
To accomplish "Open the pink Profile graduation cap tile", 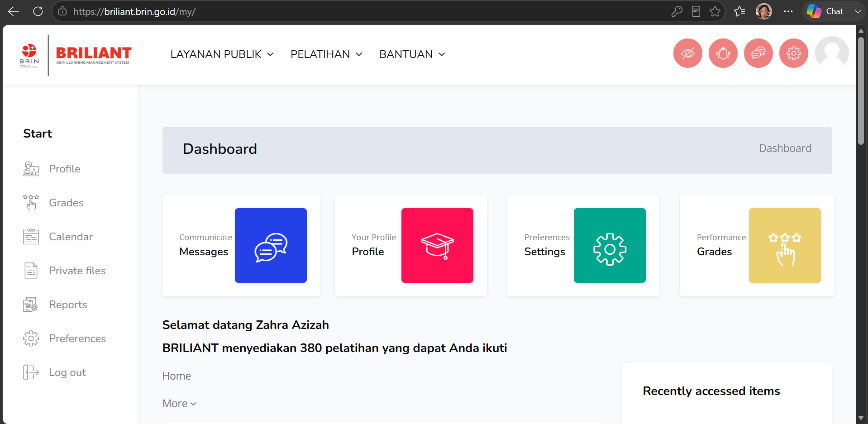I will 437,245.
